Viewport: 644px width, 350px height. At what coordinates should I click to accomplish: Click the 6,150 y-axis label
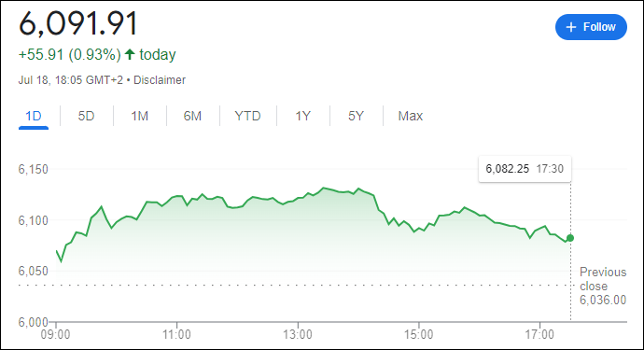click(x=33, y=169)
